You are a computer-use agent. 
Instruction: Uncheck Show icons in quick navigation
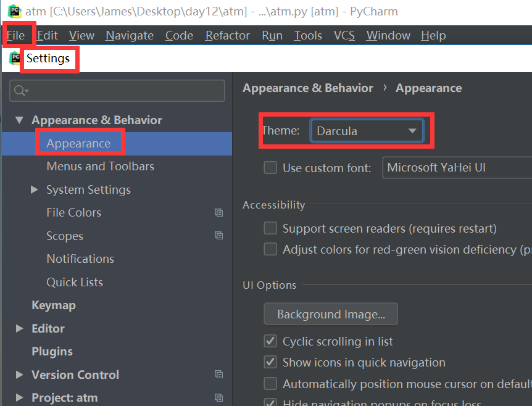click(x=270, y=362)
